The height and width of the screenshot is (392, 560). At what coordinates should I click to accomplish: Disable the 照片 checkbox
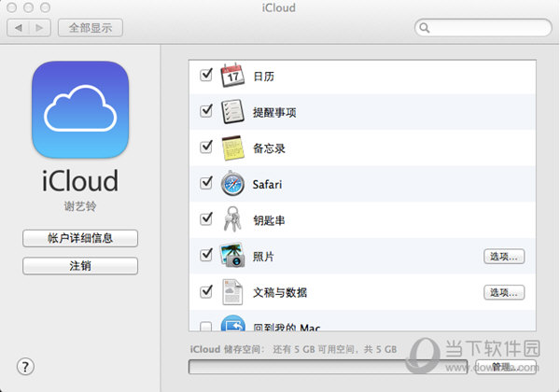206,255
